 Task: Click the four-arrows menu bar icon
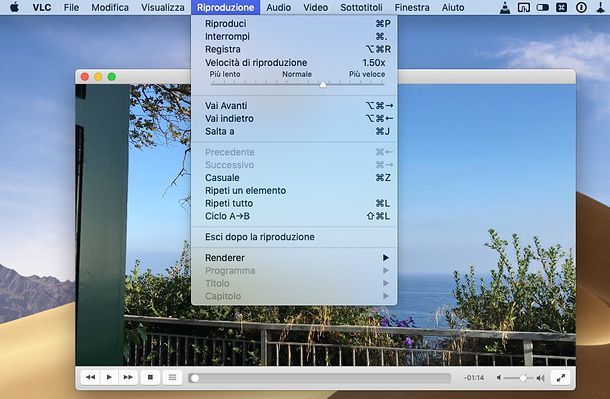561,7
